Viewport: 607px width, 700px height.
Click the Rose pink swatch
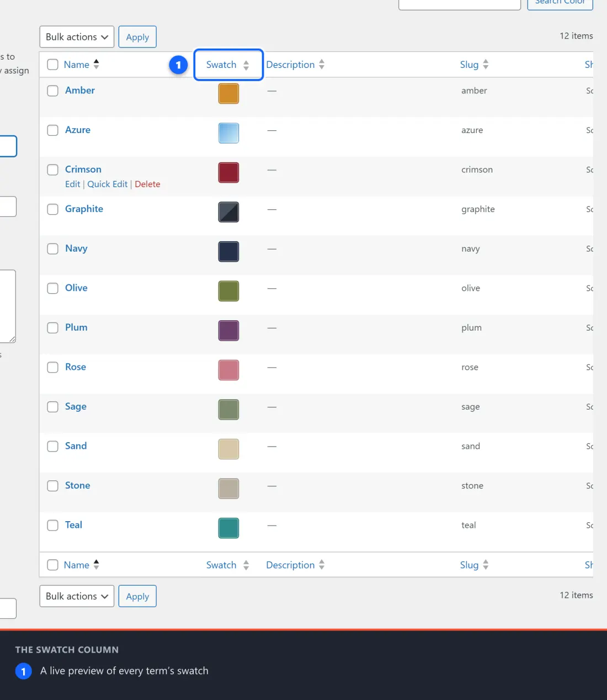228,370
